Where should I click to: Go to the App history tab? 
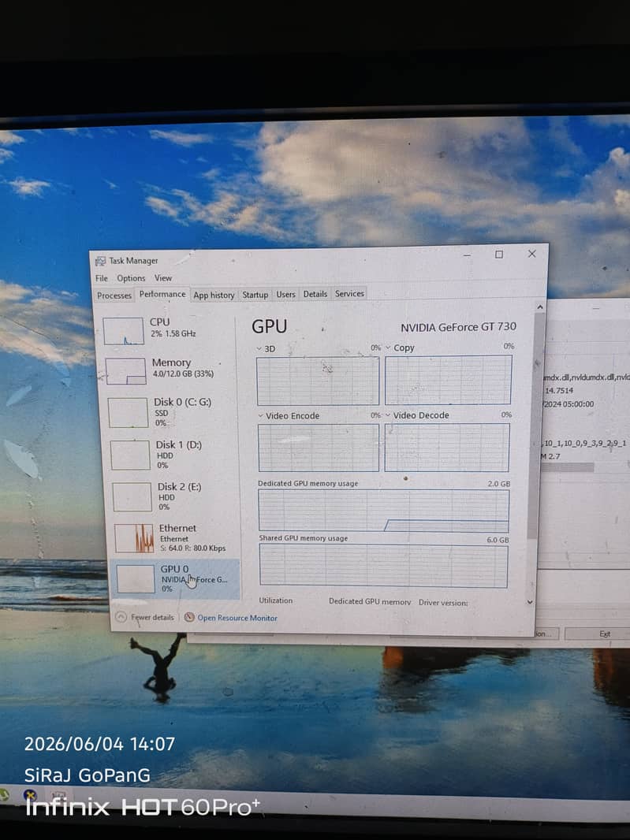coord(214,295)
